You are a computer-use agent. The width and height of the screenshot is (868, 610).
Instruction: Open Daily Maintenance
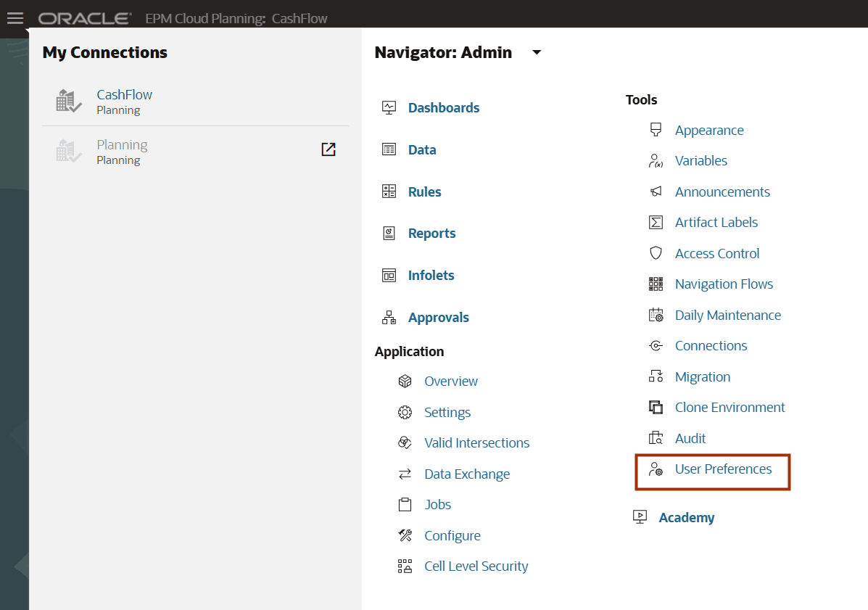pos(728,315)
